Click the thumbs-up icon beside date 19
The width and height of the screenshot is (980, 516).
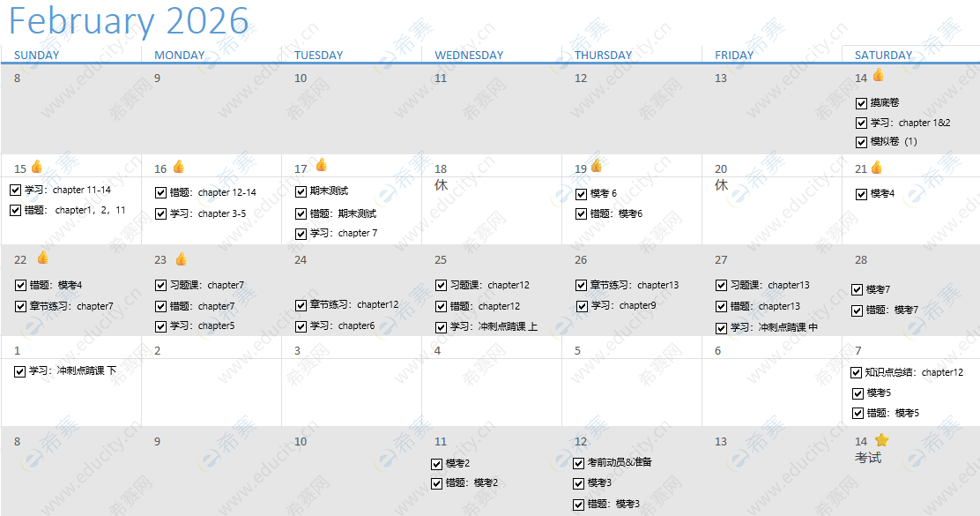[x=597, y=165]
